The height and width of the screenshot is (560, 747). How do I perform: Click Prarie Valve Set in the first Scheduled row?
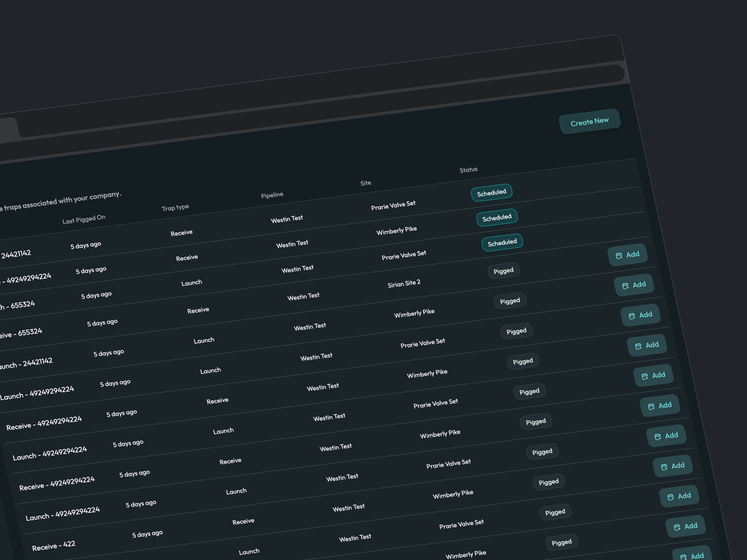393,205
